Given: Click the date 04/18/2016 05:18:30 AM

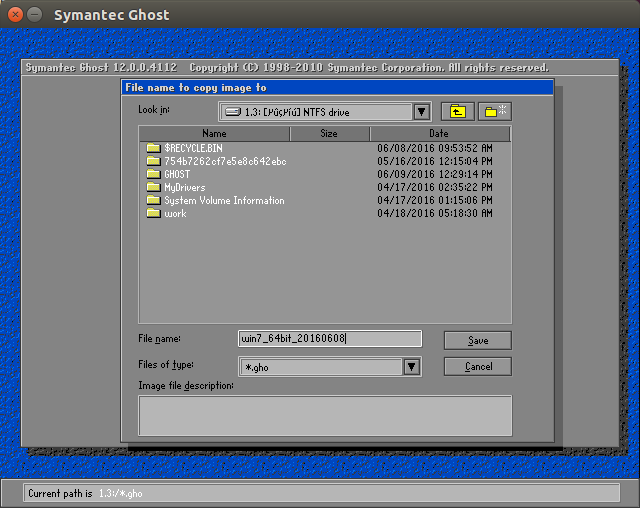Looking at the screenshot, I should click(x=435, y=213).
